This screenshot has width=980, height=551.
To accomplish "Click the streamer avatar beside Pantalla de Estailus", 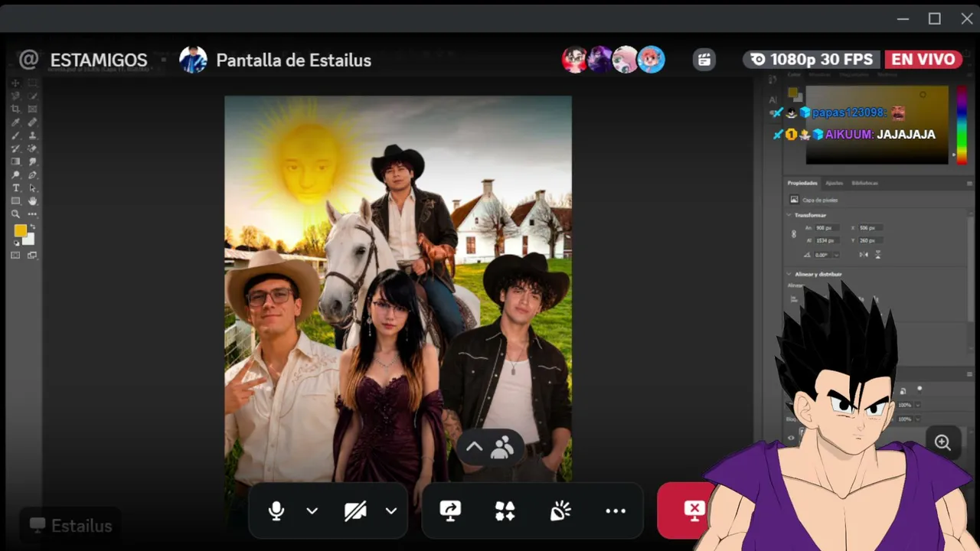I will (x=193, y=60).
